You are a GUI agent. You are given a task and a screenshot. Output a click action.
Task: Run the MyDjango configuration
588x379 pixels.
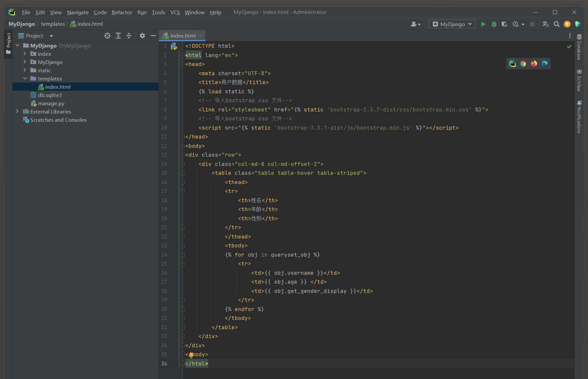coord(483,24)
